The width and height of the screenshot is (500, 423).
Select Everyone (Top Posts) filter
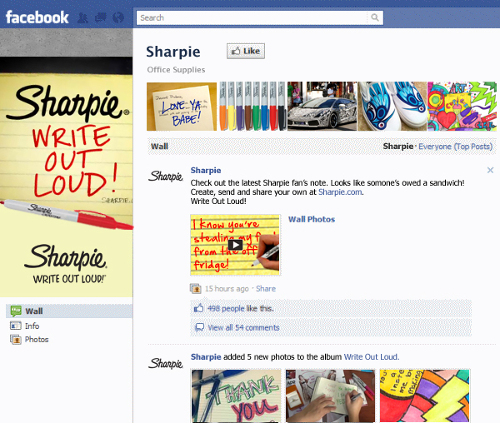click(x=455, y=146)
